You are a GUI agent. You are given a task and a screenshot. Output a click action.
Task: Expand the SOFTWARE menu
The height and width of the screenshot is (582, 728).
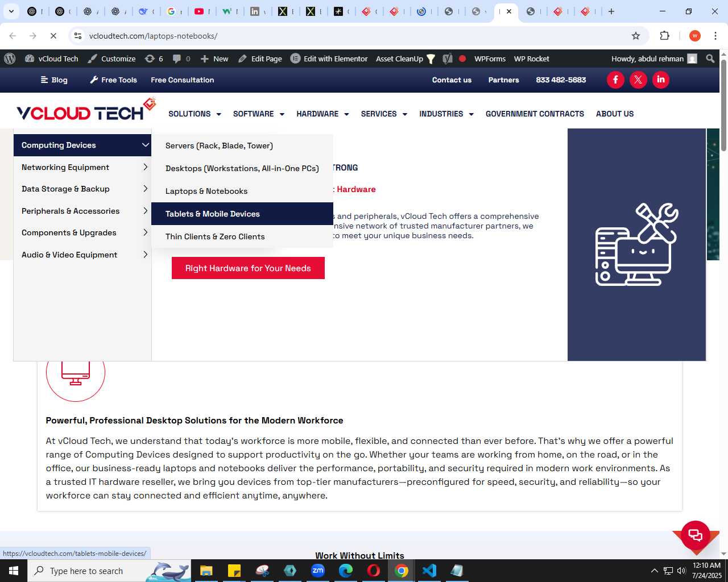259,114
